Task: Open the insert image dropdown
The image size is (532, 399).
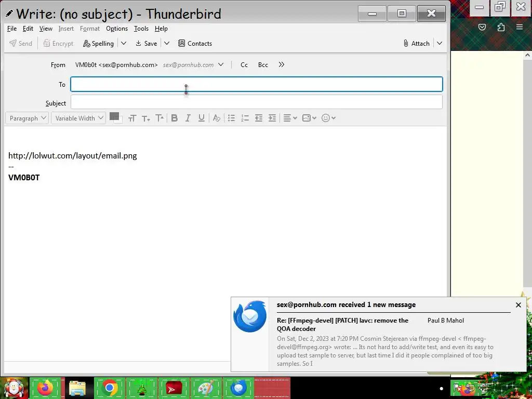Action: pyautogui.click(x=309, y=118)
